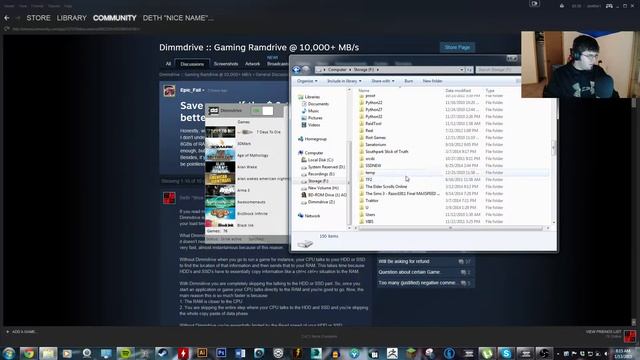
Task: Open uTorrent from the taskbar
Action: [x=487, y=353]
